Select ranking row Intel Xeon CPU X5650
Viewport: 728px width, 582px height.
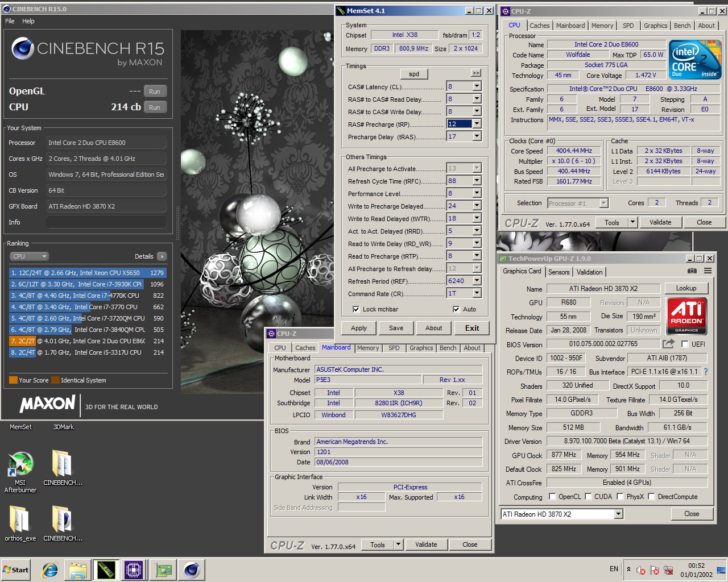point(88,273)
